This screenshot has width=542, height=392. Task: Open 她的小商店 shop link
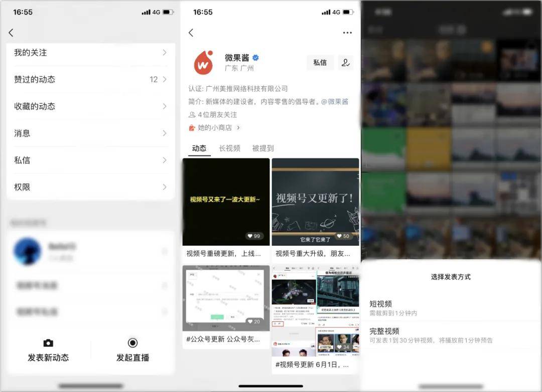[x=215, y=128]
